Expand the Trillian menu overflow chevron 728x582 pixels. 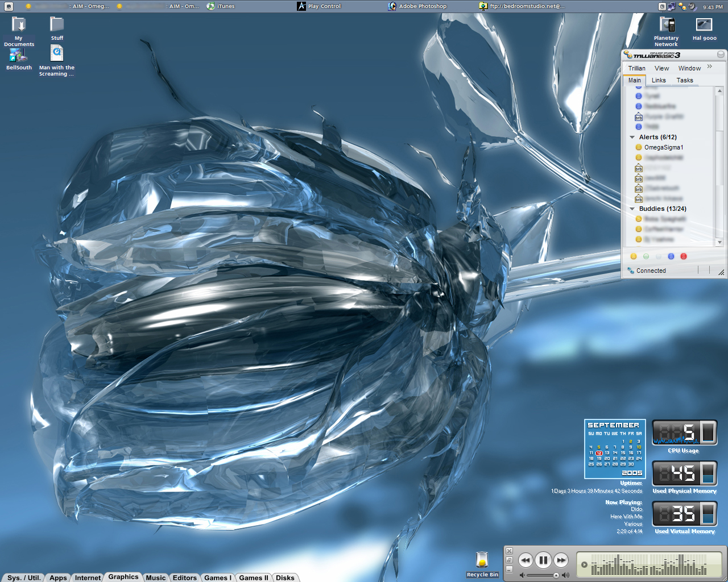(x=710, y=66)
